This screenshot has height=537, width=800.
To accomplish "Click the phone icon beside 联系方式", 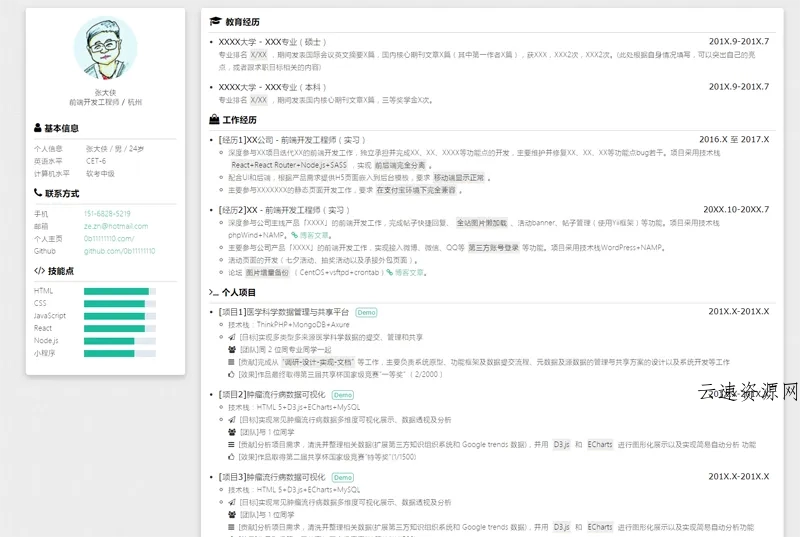I will (x=38, y=193).
